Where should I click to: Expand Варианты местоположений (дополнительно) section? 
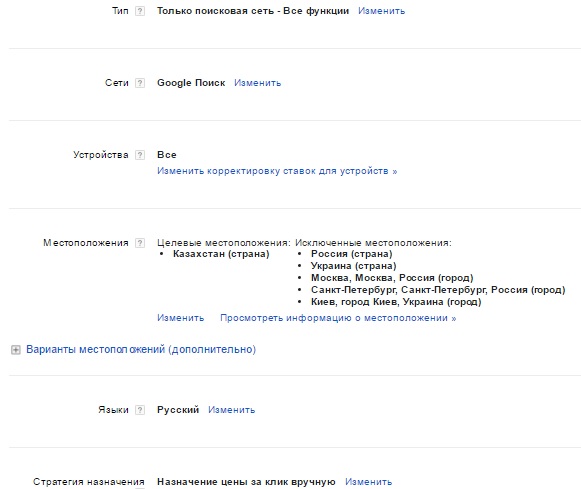[x=141, y=349]
